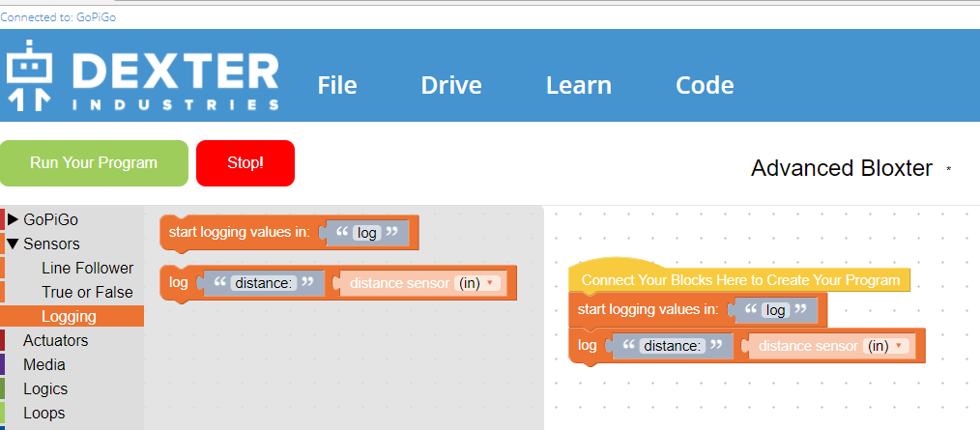The width and height of the screenshot is (980, 430).
Task: Open the Loops block category
Action: (x=44, y=413)
